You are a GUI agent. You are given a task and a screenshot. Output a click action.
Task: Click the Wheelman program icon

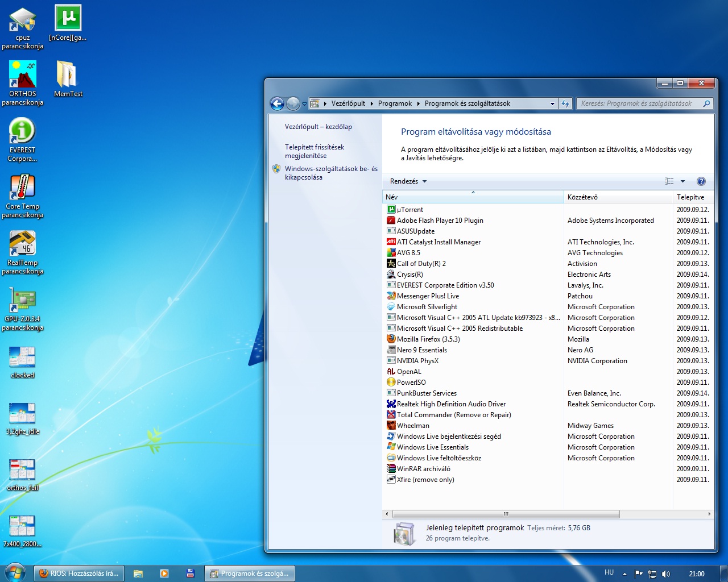[391, 425]
